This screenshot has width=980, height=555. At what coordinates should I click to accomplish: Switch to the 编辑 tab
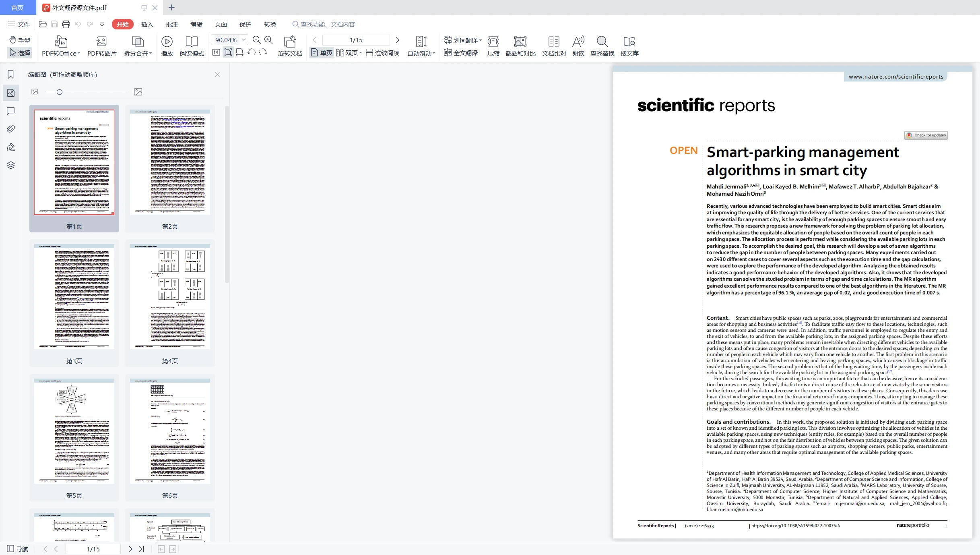coord(196,24)
